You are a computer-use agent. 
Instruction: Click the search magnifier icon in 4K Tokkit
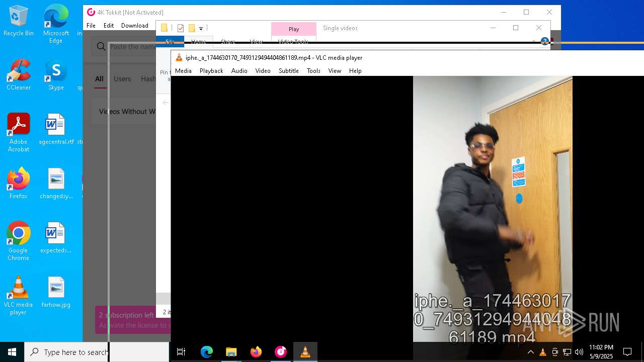click(101, 47)
